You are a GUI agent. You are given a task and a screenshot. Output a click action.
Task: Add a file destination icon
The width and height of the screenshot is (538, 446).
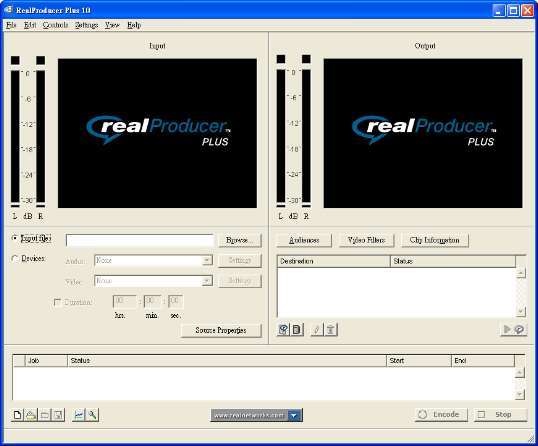[x=297, y=330]
